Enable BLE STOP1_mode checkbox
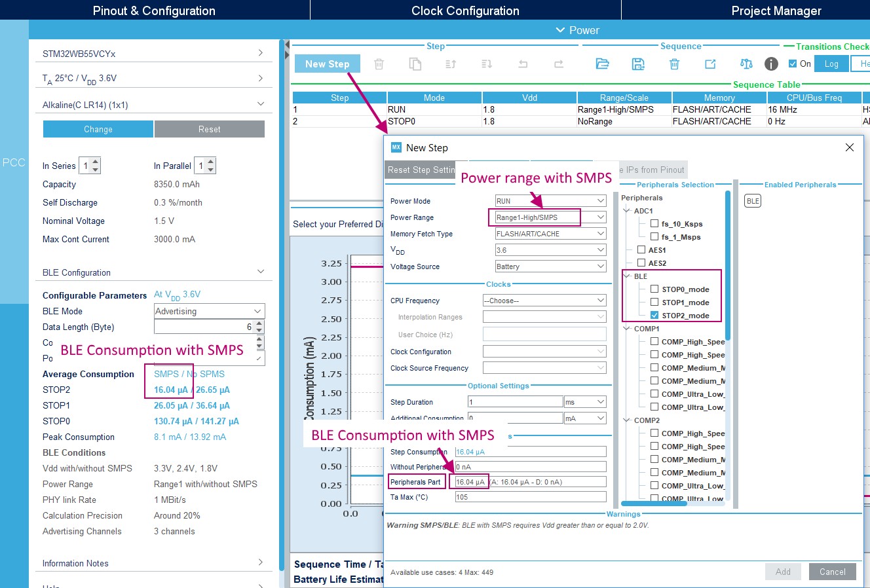 pyautogui.click(x=654, y=303)
